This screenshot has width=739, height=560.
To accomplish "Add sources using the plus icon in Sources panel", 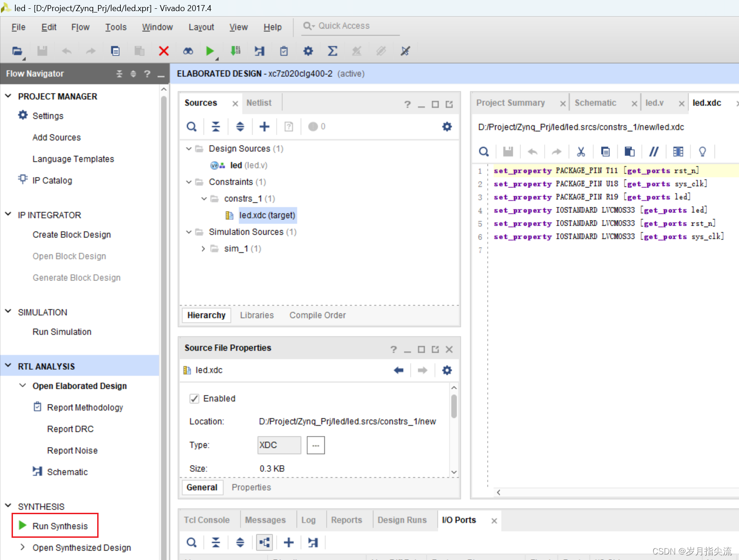I will 264,126.
